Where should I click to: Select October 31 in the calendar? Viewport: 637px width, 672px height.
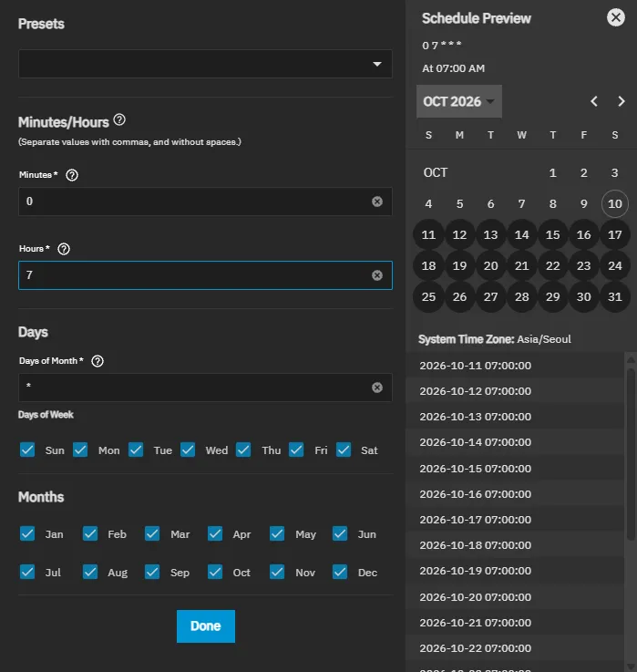coord(615,296)
